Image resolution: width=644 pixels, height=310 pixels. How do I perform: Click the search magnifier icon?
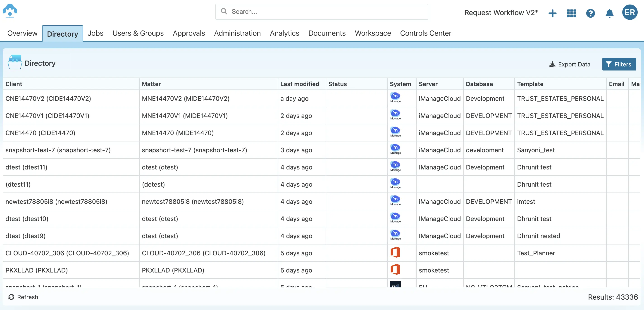coord(224,12)
